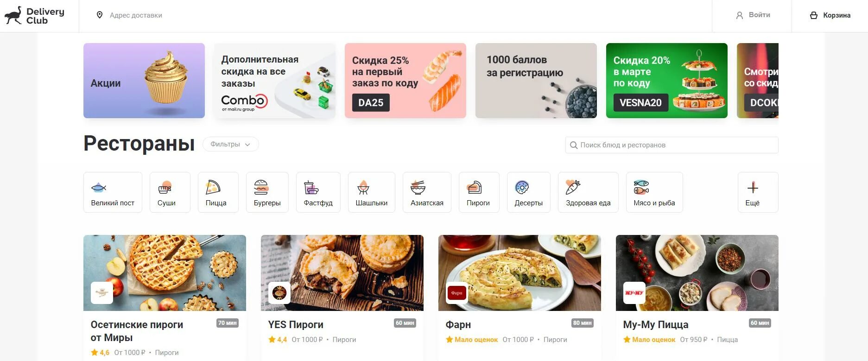Select the Десерты donut icon
The height and width of the screenshot is (361, 868).
click(x=522, y=187)
